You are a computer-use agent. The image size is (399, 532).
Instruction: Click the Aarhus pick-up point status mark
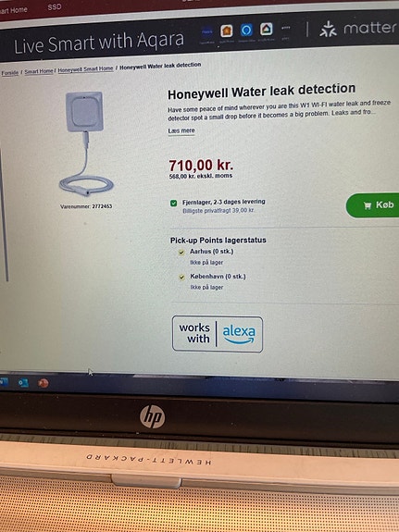click(x=181, y=252)
